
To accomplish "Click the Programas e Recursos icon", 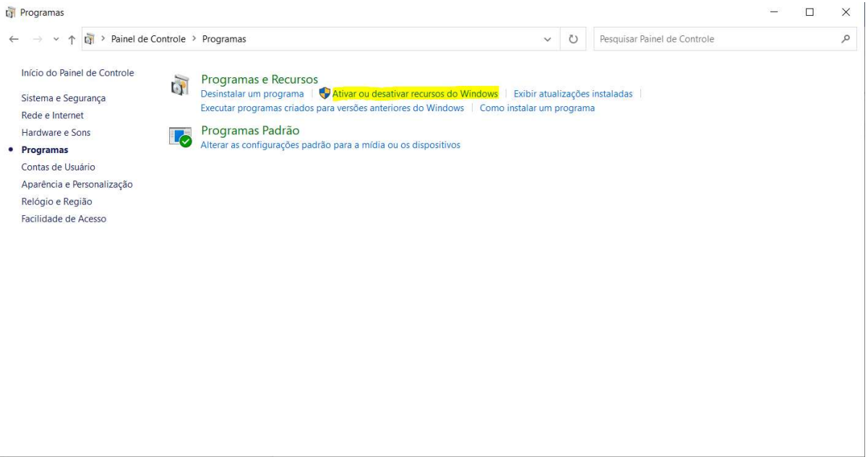I will pyautogui.click(x=180, y=86).
